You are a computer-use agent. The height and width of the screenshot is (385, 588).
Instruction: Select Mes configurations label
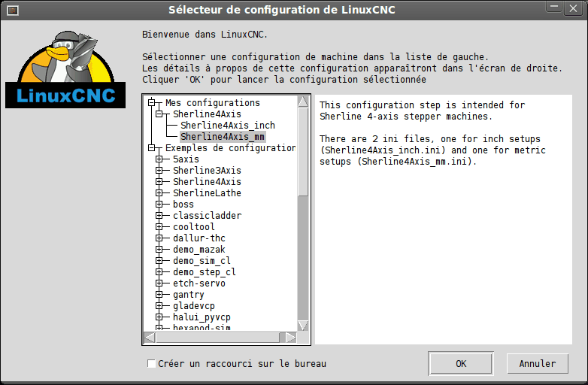[x=213, y=103]
